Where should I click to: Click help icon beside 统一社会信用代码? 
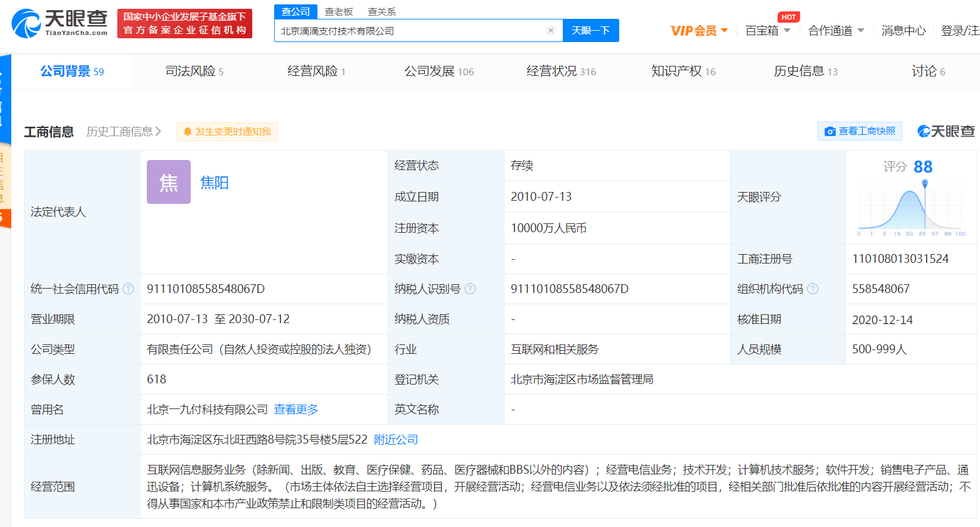pos(128,289)
